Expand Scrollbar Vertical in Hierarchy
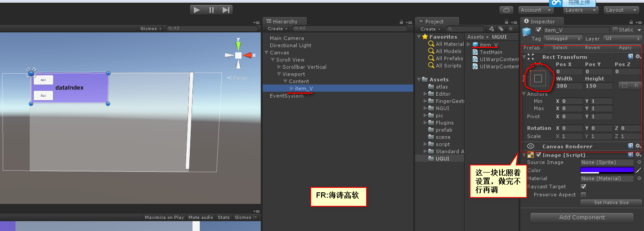 [x=279, y=67]
